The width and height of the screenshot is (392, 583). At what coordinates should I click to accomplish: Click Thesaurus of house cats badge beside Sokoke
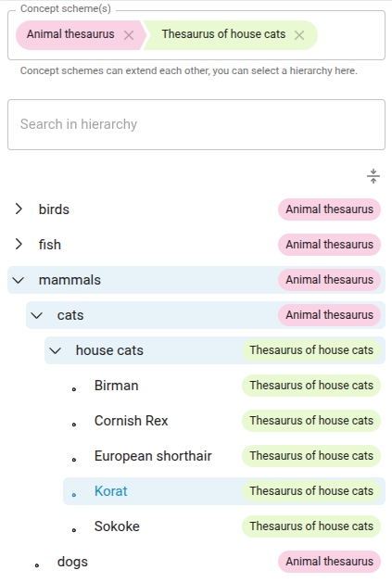click(311, 526)
